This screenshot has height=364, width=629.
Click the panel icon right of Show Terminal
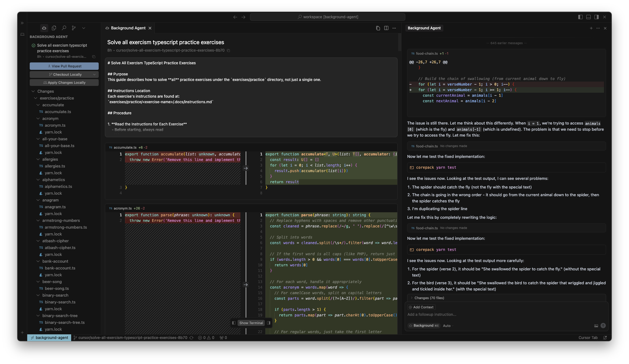[x=269, y=323]
